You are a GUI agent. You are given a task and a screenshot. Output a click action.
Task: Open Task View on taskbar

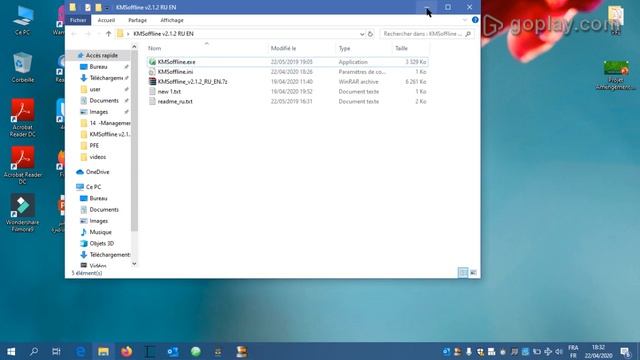(56, 351)
